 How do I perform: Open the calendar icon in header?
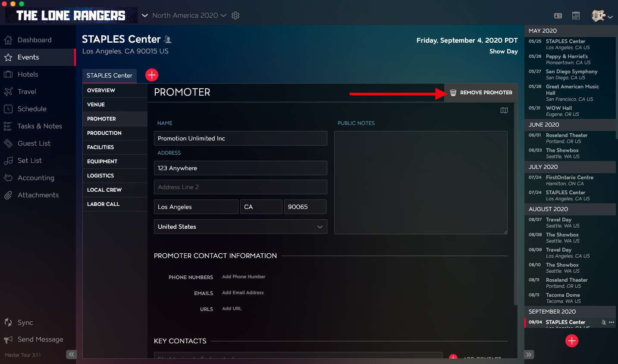576,16
